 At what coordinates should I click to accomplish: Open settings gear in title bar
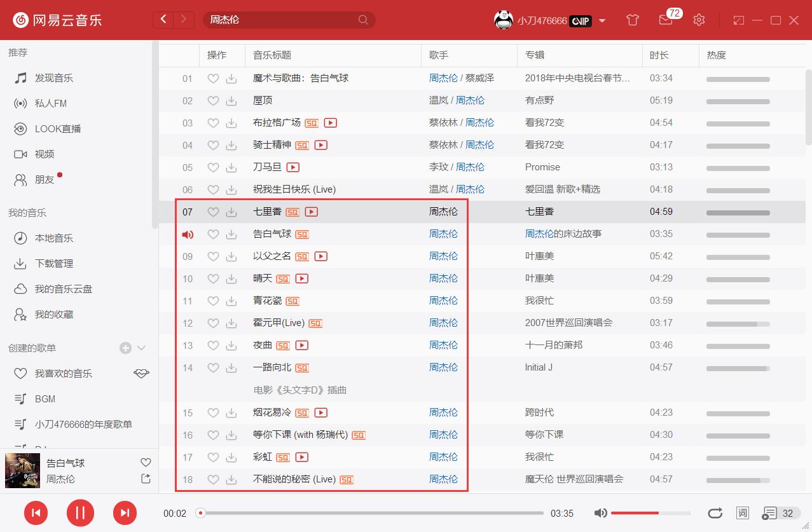(699, 20)
